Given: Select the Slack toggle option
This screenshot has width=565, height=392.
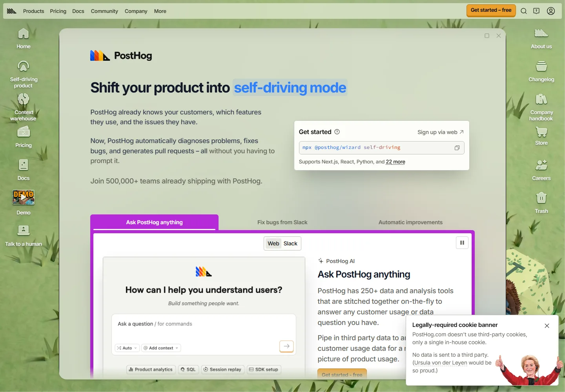Looking at the screenshot, I should pyautogui.click(x=290, y=243).
